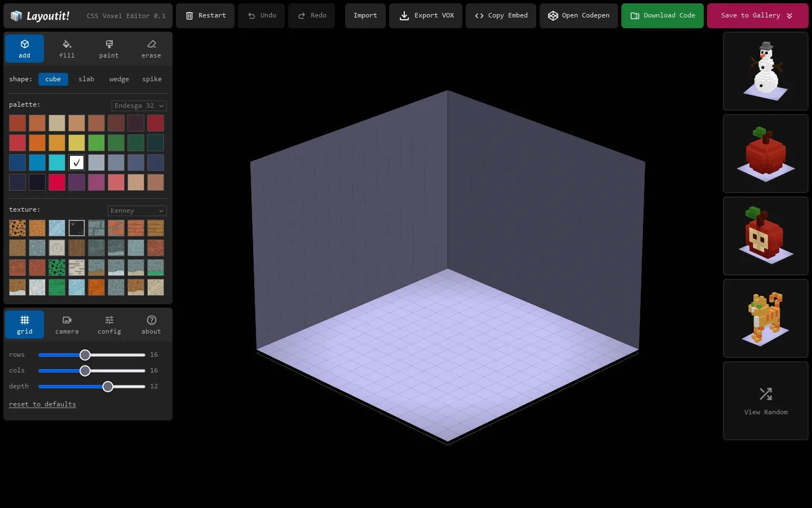Undo the last action
Viewport: 812px width, 508px height.
261,16
